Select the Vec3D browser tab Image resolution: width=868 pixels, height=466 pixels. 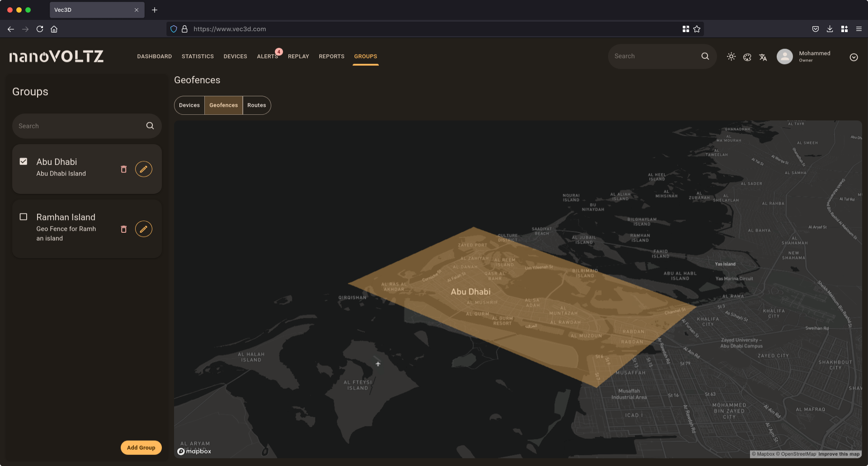pos(97,10)
